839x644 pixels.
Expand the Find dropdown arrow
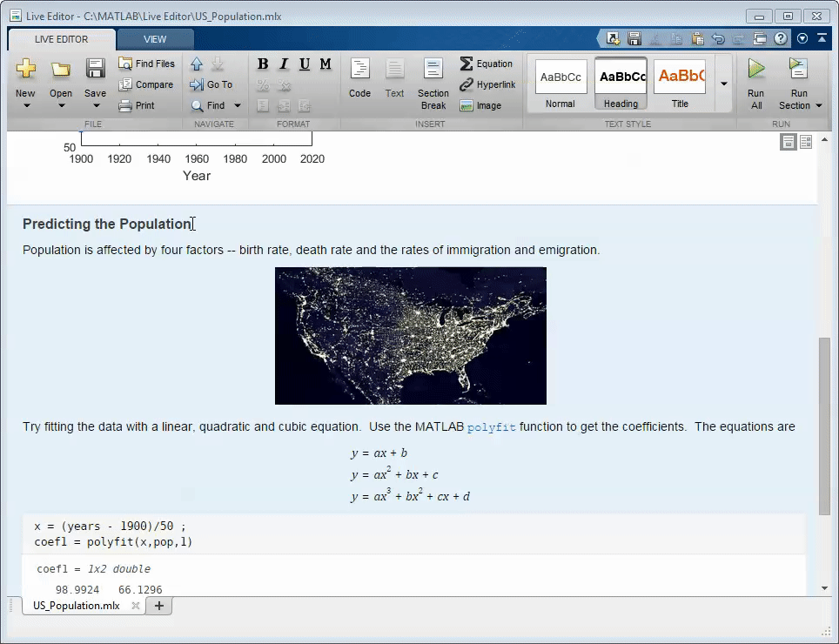click(238, 105)
